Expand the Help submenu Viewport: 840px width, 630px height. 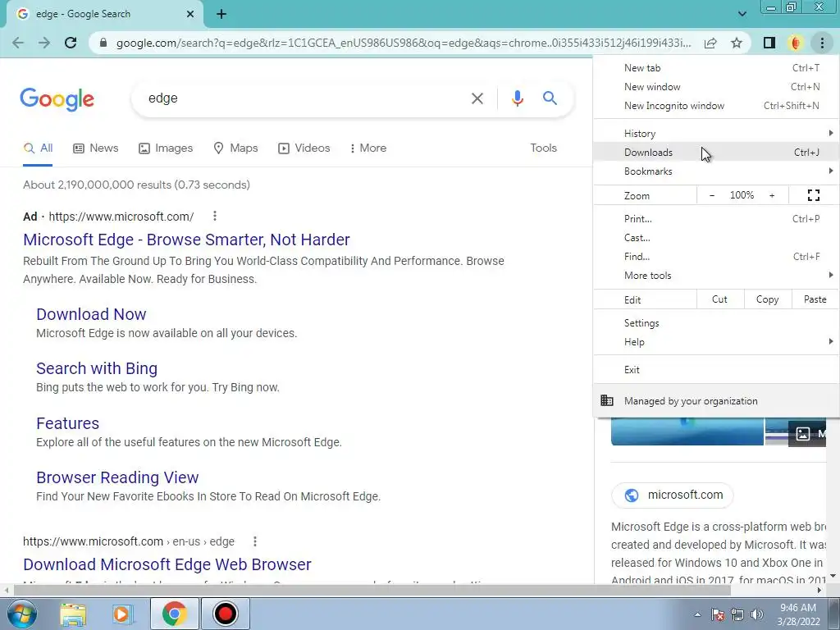(716, 342)
